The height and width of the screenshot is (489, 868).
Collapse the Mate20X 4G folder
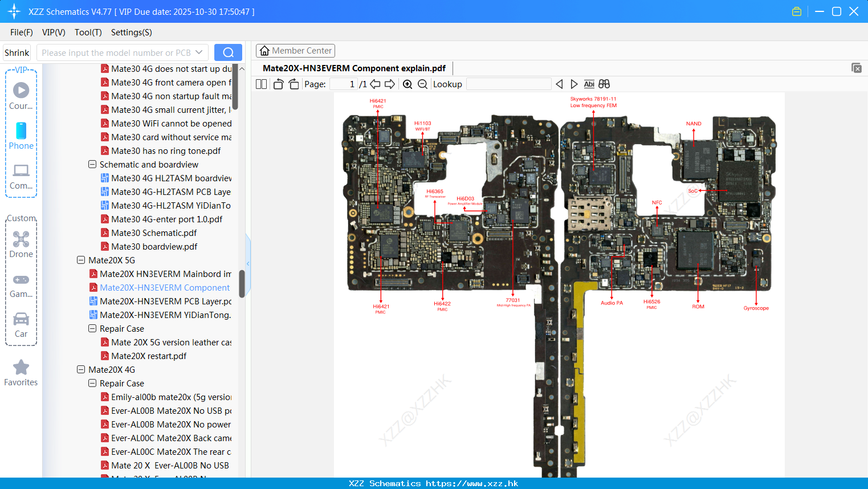coord(81,370)
